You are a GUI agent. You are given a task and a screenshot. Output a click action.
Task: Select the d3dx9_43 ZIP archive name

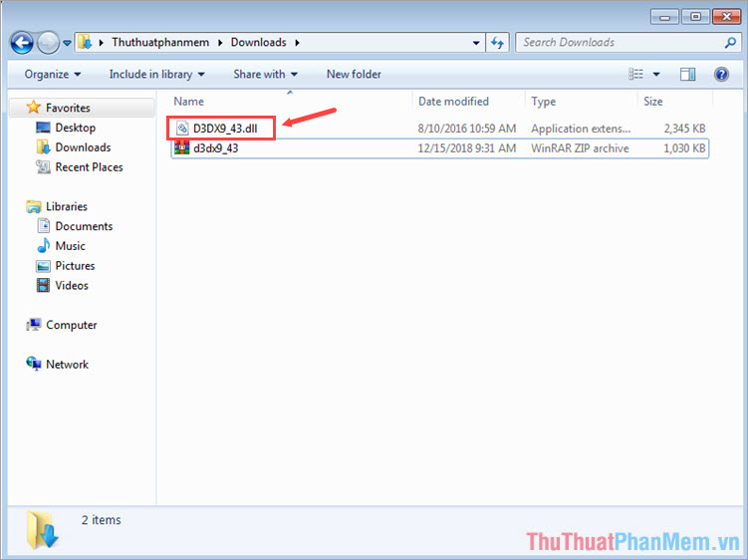[215, 148]
